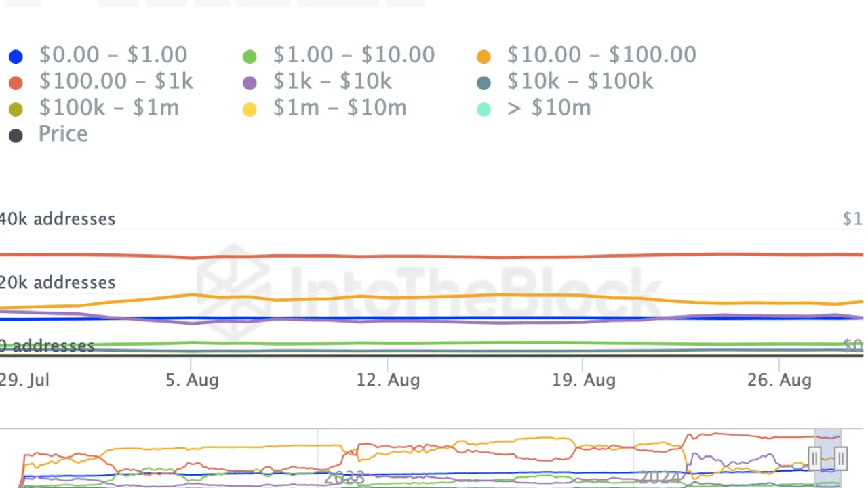The width and height of the screenshot is (868, 488).
Task: Click the 2023 marker in the navigator
Action: tap(345, 478)
